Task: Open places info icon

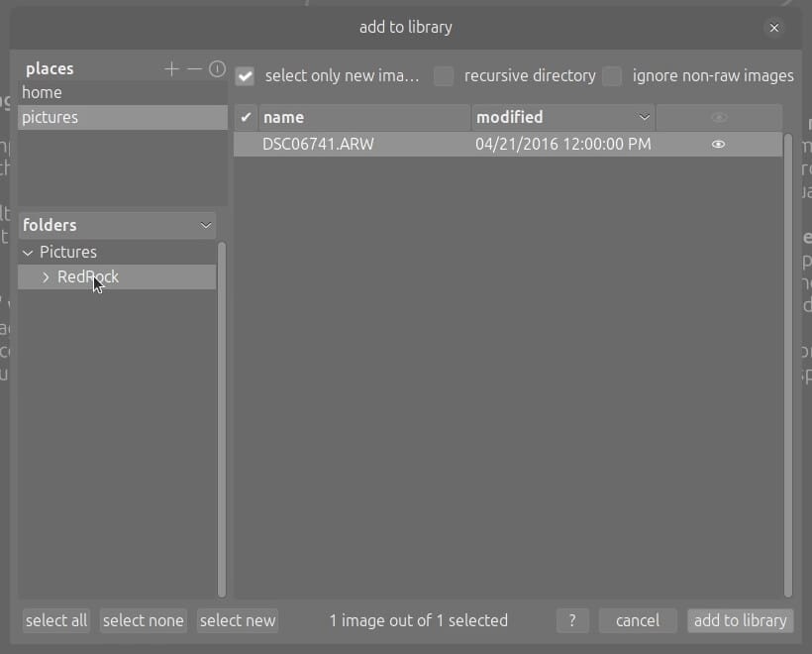Action: [217, 69]
